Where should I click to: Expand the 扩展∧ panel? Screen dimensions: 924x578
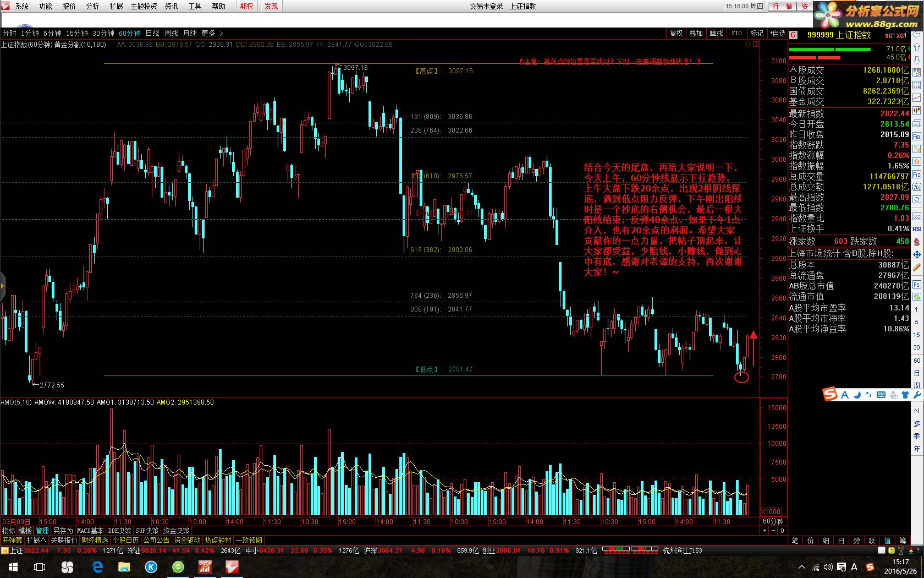(x=36, y=541)
